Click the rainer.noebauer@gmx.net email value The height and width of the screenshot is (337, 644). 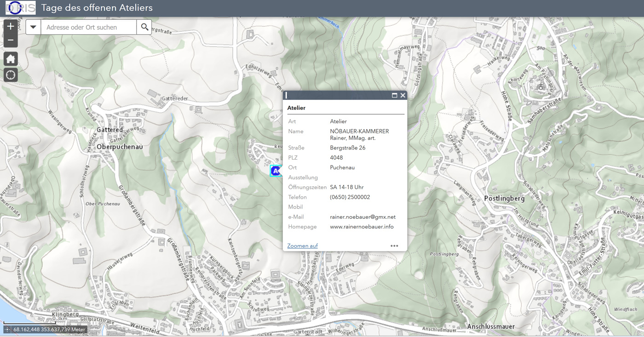coord(362,217)
